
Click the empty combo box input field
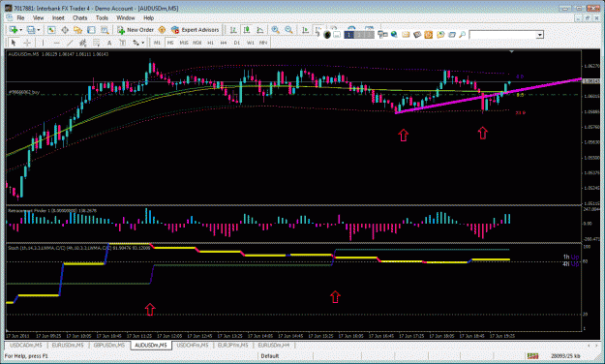[502, 35]
